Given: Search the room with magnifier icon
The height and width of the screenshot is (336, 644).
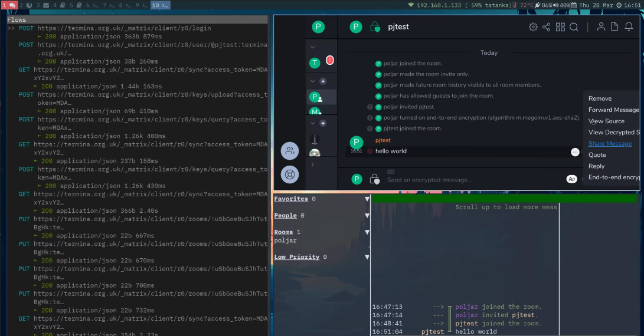Looking at the screenshot, I should [574, 27].
